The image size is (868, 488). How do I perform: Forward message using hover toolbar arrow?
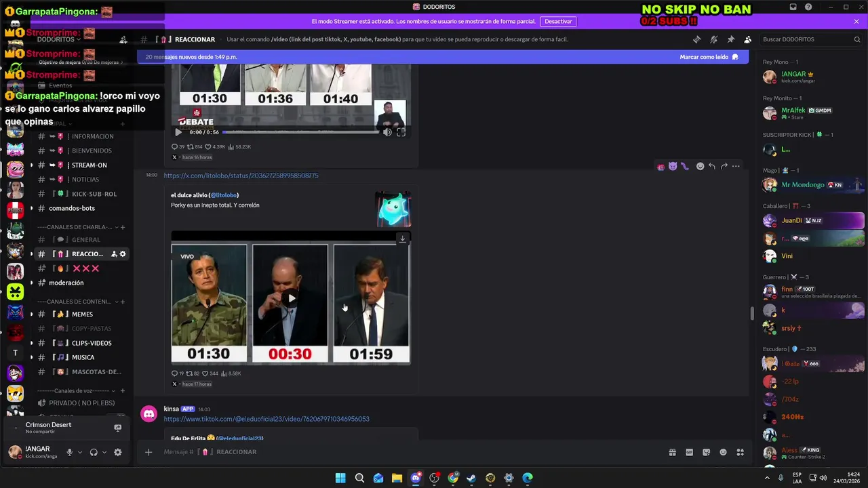point(724,166)
